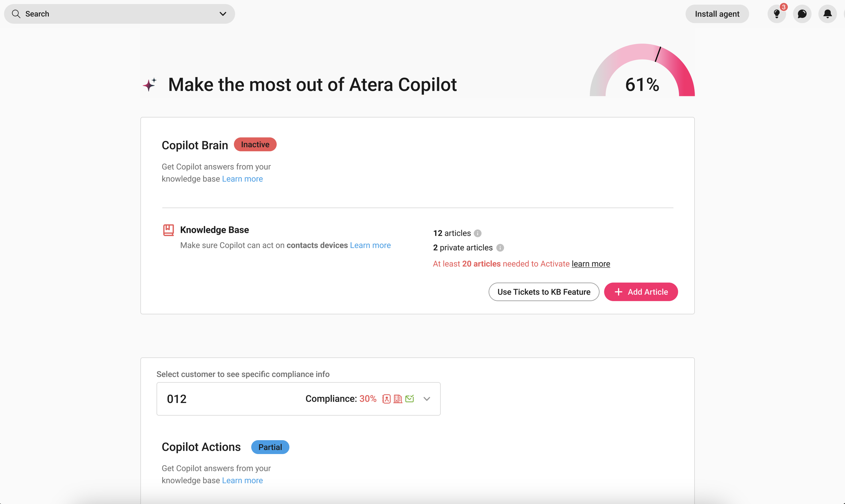Click the red contact icon in compliance row
The image size is (845, 504).
tap(386, 399)
